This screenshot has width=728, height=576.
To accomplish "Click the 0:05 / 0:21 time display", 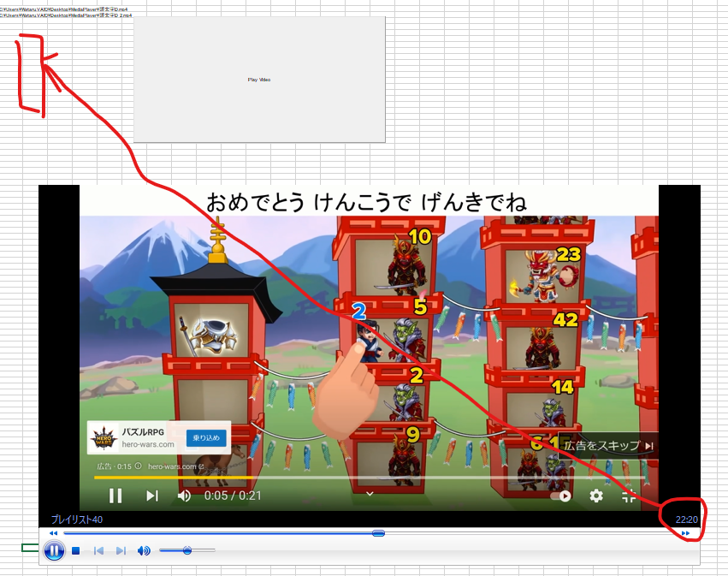I will tap(233, 496).
